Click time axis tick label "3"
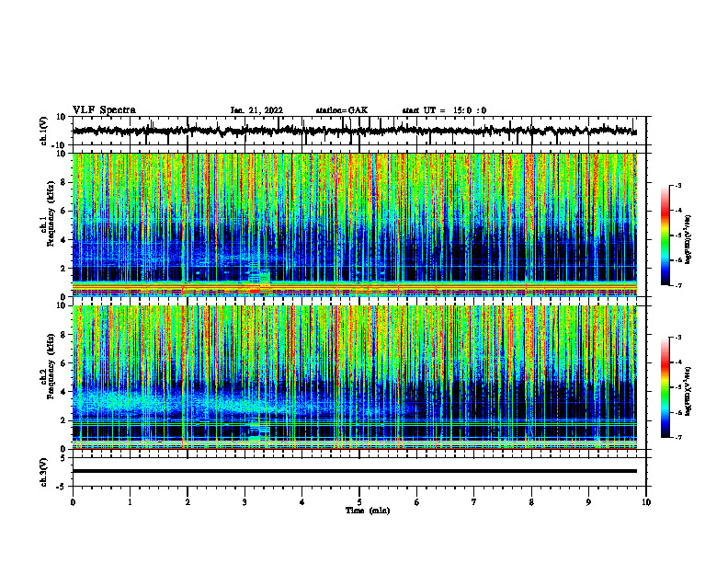 point(245,502)
